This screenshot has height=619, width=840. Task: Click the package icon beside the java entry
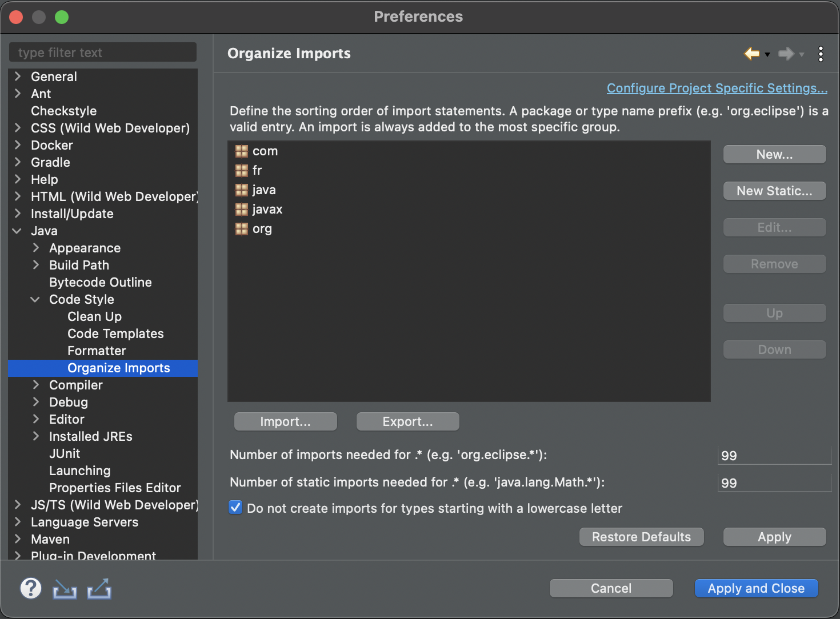tap(241, 190)
